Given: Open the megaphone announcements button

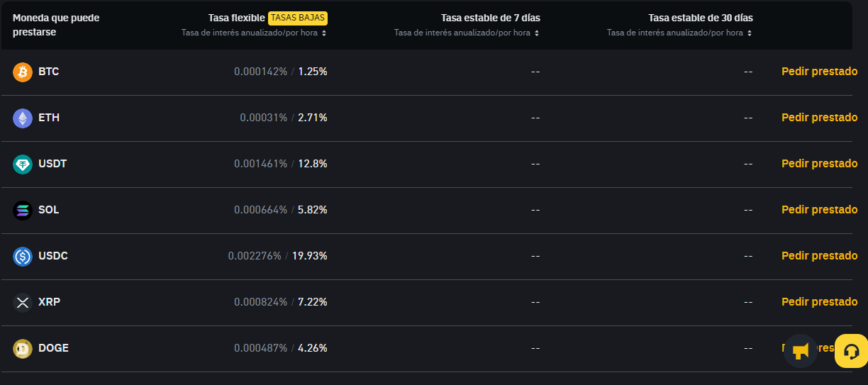Looking at the screenshot, I should pos(801,351).
